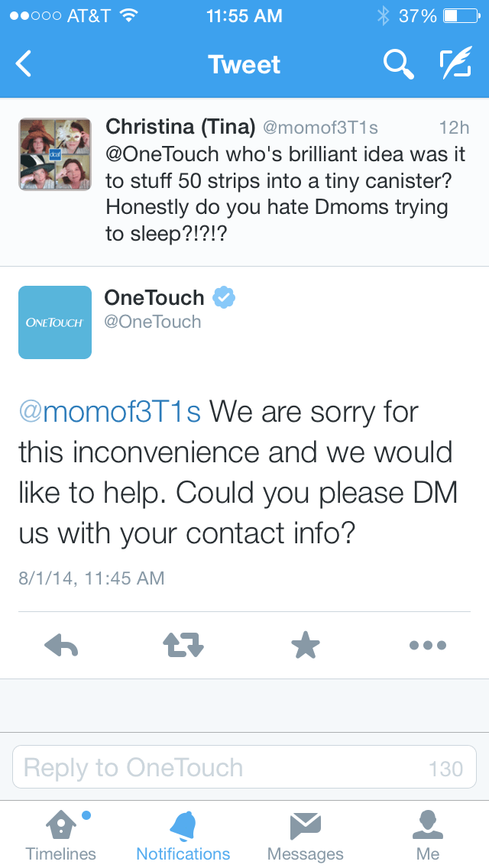The height and width of the screenshot is (868, 489).
Task: Open the more options ellipsis
Action: pos(427,646)
